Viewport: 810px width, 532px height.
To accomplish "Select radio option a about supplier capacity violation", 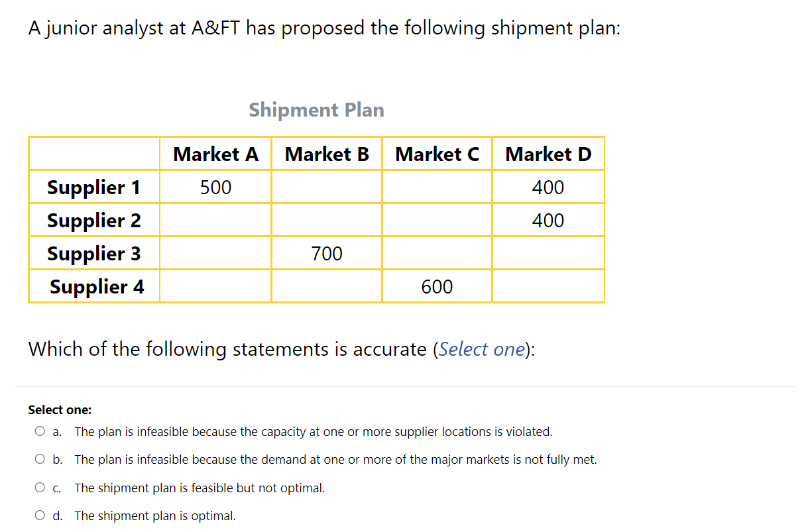I will coord(40,431).
